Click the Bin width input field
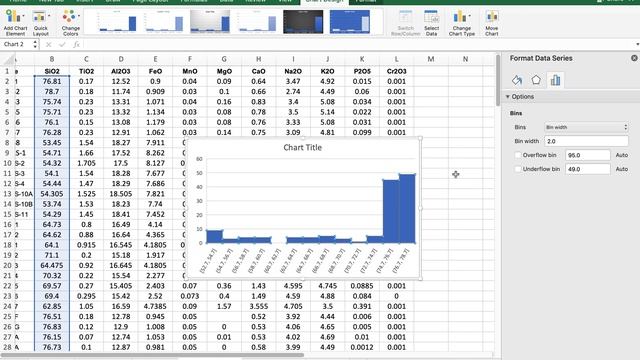 (x=587, y=141)
